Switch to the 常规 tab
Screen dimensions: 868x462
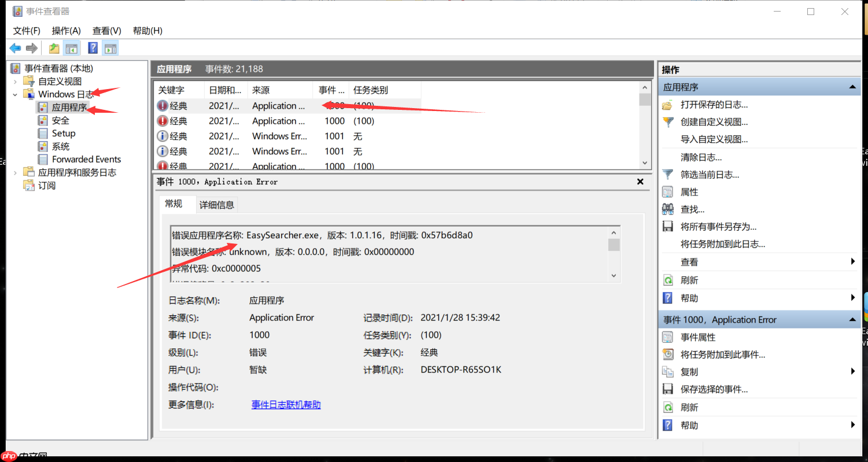click(173, 204)
